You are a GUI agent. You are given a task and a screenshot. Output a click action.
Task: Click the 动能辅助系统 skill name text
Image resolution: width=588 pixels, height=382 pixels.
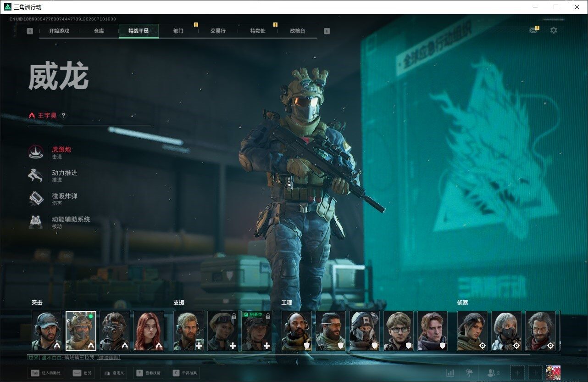pos(71,219)
